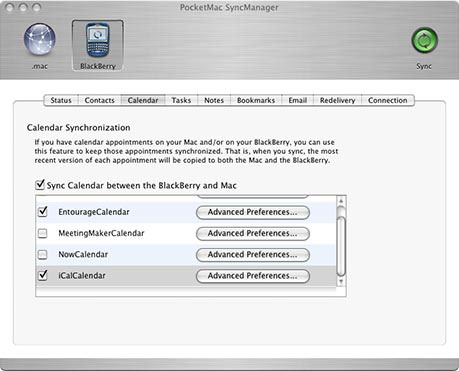Select the MeetingMakerCalendar row label

pos(101,233)
